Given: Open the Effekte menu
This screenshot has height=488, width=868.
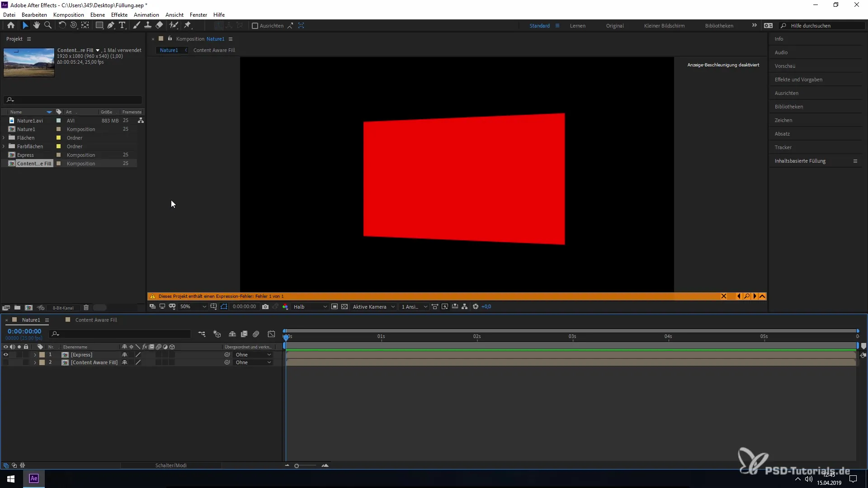Looking at the screenshot, I should pyautogui.click(x=119, y=15).
